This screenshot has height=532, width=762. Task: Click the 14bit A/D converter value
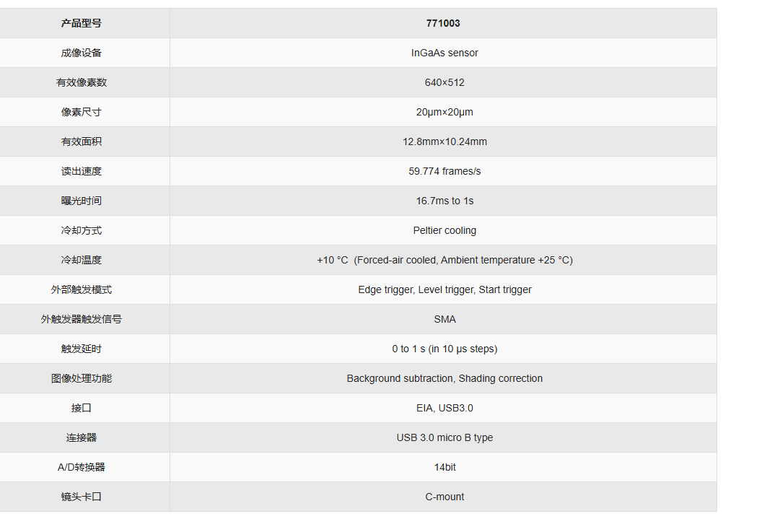click(444, 467)
